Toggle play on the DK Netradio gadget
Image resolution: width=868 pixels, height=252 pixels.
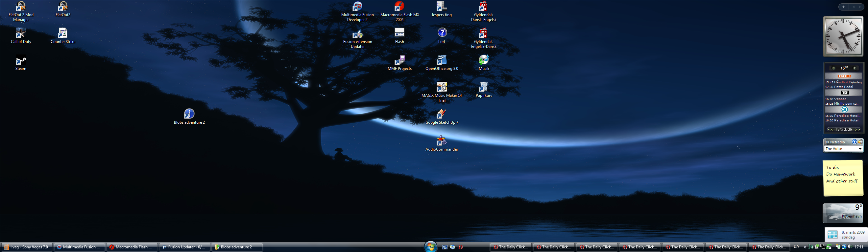[x=854, y=142]
